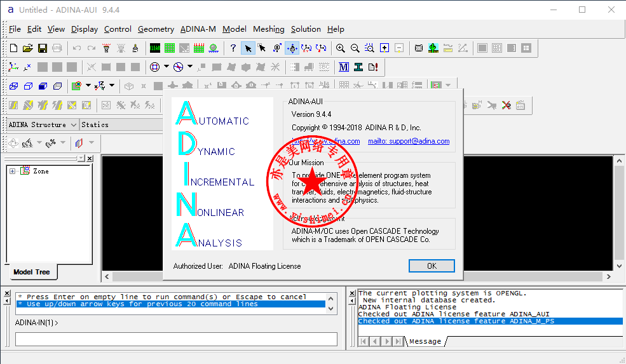Open the dropdown at end of third toolbar

tap(448, 85)
